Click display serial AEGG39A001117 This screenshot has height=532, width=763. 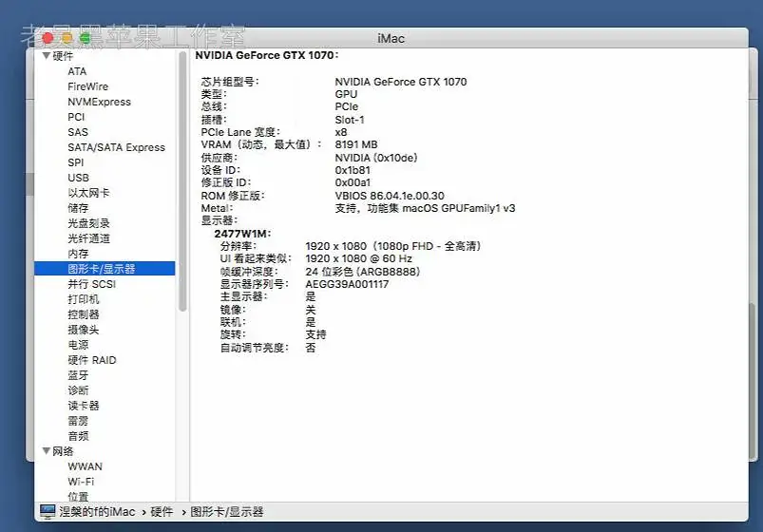click(x=347, y=284)
